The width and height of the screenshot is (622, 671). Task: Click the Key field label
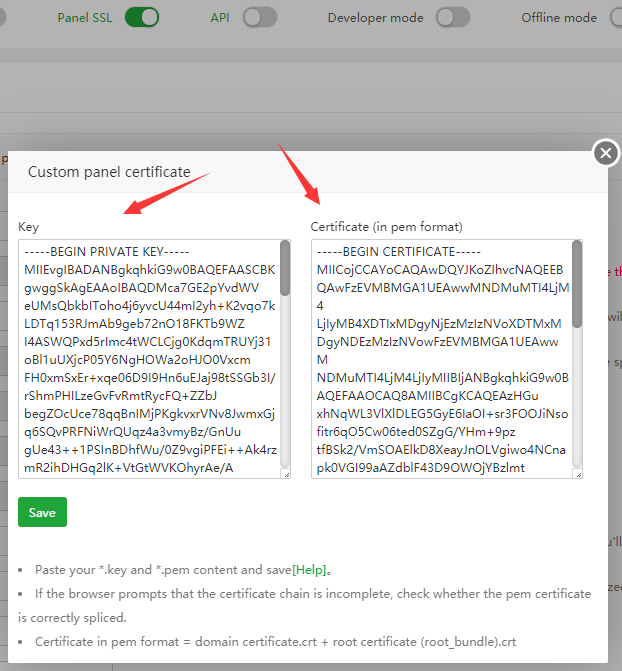click(28, 227)
